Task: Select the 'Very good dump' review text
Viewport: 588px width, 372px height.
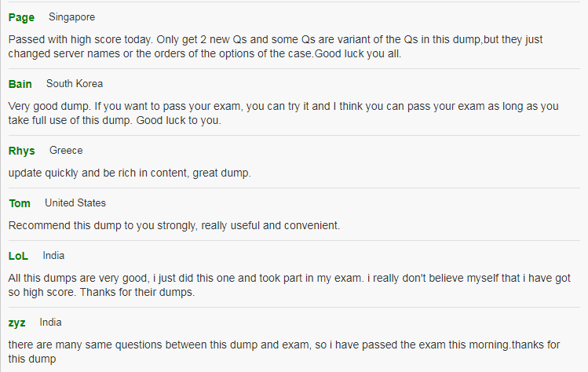Action: point(283,113)
